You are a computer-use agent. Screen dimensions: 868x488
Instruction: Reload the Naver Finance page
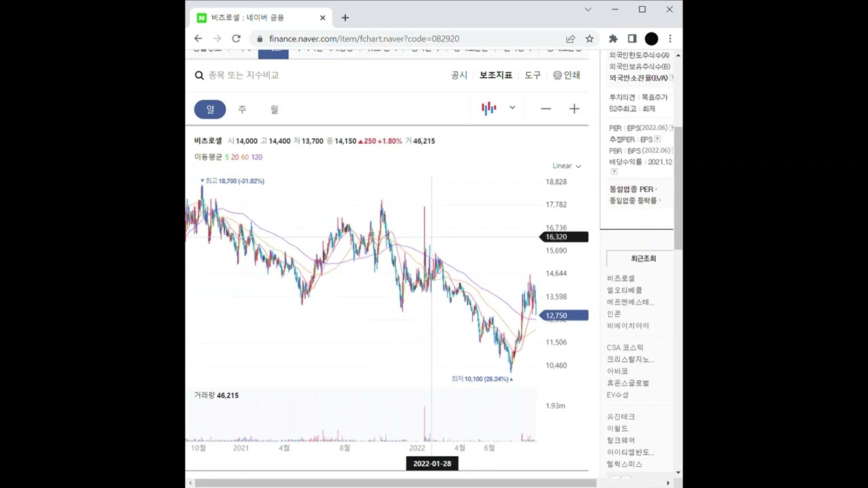(x=236, y=39)
